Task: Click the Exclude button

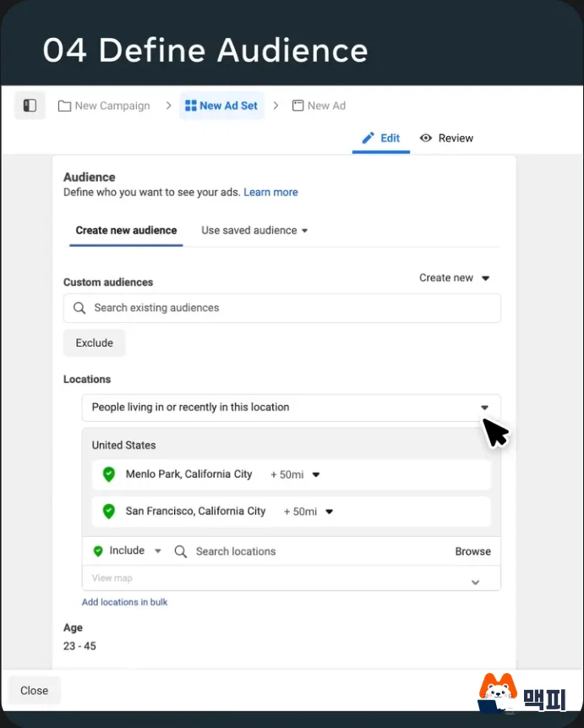Action: coord(95,342)
